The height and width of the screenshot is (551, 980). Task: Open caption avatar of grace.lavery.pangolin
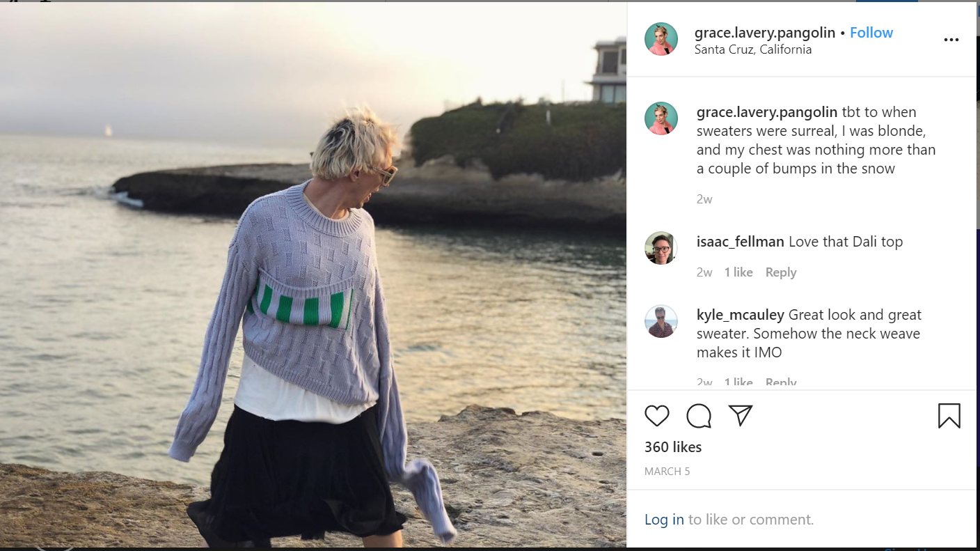point(661,118)
